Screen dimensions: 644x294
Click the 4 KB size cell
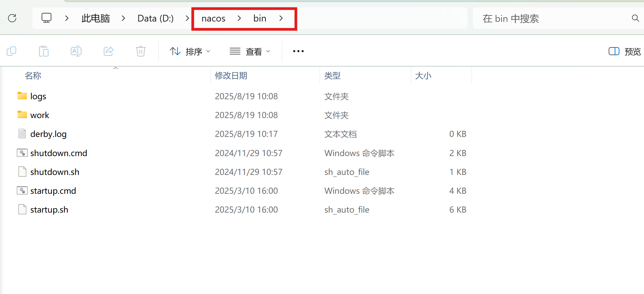click(458, 191)
